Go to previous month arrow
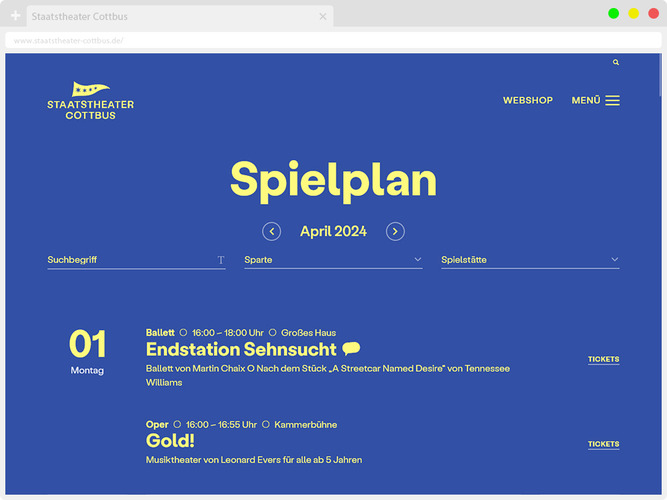 (272, 232)
